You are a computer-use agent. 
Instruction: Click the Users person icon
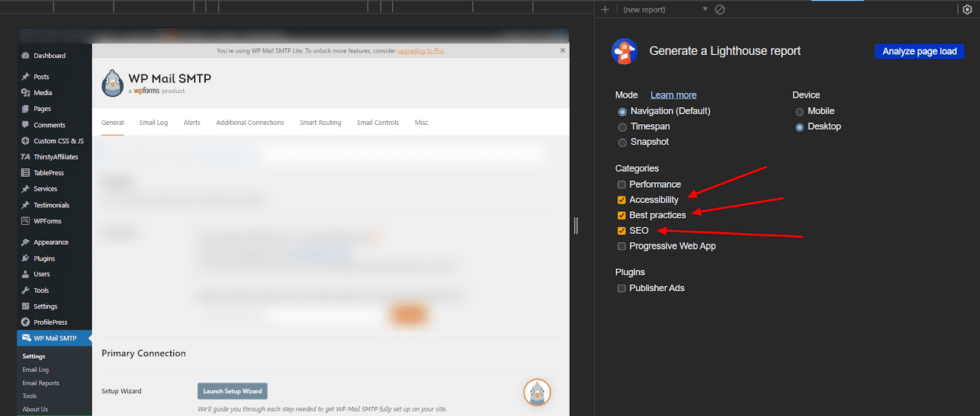25,274
